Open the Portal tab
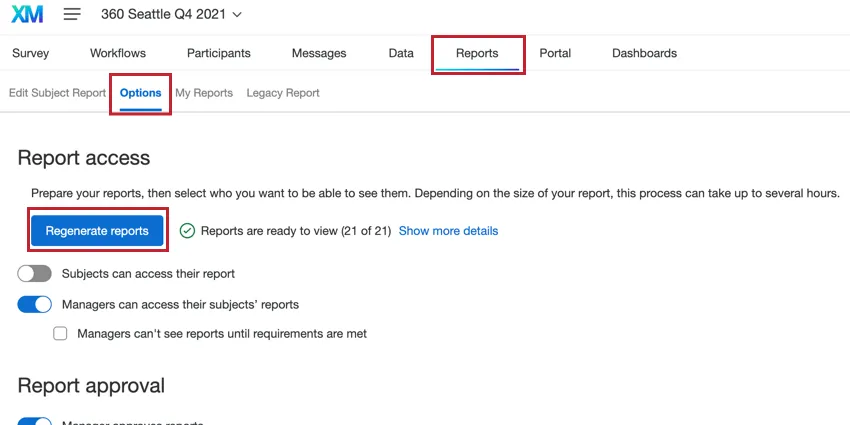 pyautogui.click(x=555, y=53)
